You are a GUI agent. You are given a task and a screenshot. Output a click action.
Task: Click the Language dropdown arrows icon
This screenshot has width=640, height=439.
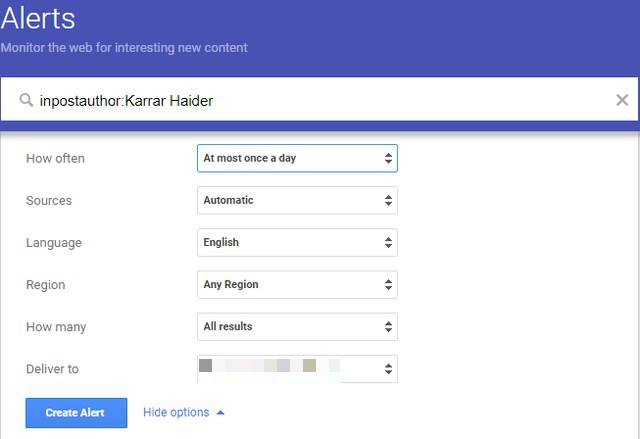pyautogui.click(x=388, y=242)
